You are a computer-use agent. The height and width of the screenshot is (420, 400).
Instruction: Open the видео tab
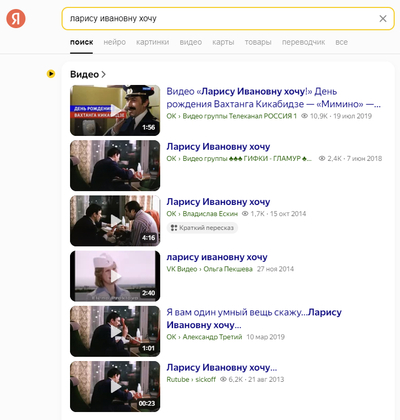click(191, 42)
